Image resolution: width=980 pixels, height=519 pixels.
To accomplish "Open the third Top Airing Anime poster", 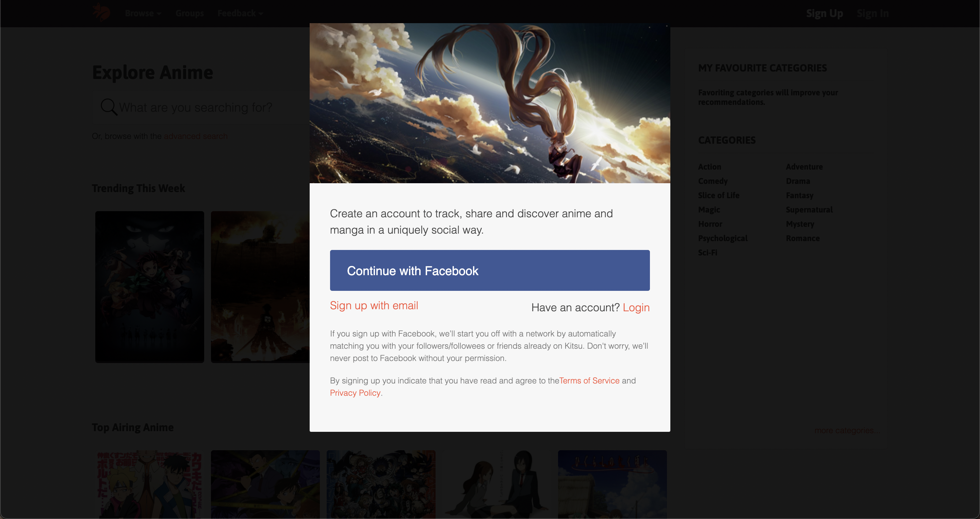I will [381, 484].
